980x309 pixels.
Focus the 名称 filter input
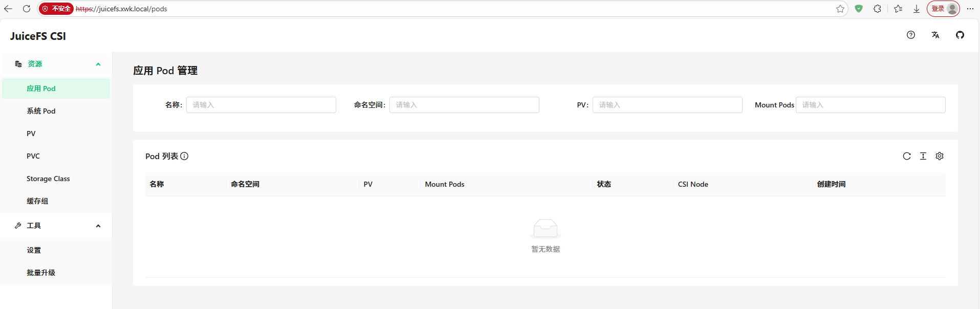(x=261, y=105)
